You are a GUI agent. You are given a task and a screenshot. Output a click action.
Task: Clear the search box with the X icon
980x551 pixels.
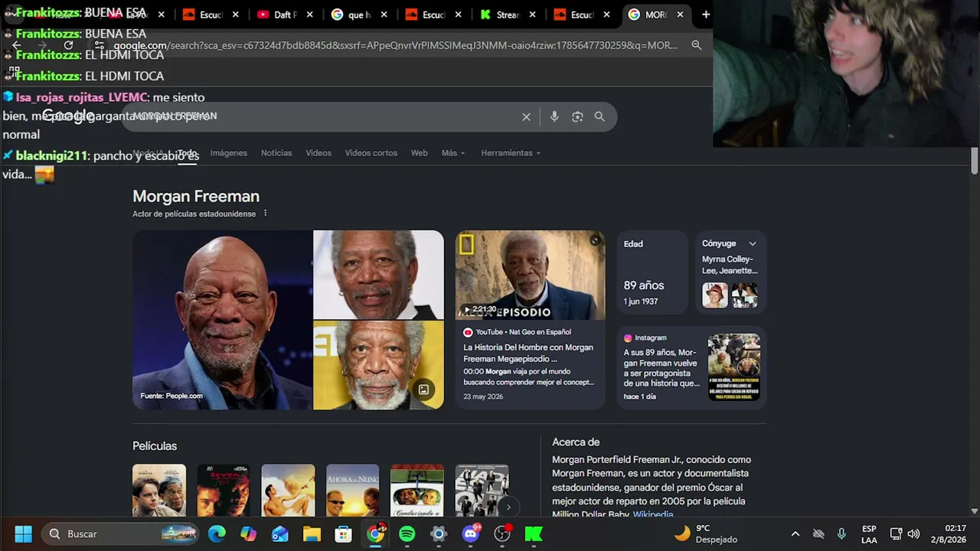(x=526, y=116)
